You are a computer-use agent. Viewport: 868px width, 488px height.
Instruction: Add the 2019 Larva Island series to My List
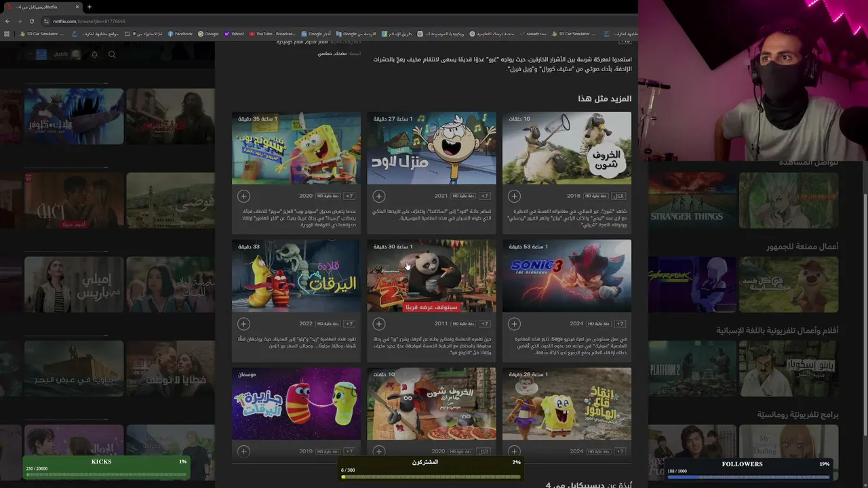243,451
